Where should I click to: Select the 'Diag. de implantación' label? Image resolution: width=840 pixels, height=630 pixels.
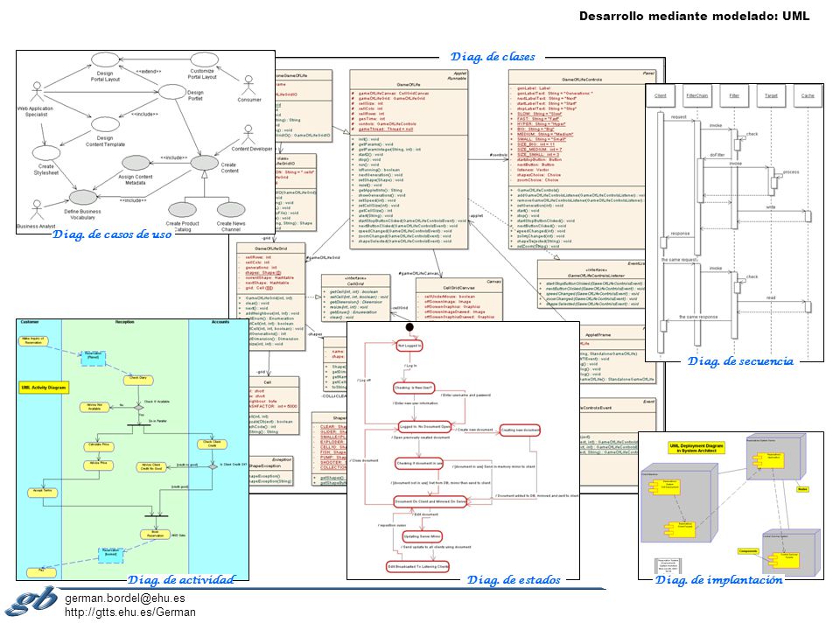[718, 579]
